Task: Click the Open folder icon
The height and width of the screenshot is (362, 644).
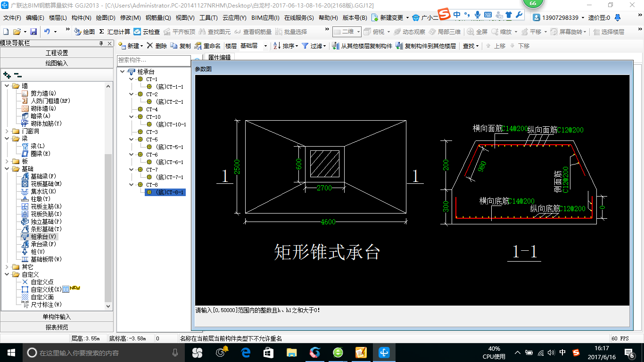Action: pyautogui.click(x=17, y=32)
